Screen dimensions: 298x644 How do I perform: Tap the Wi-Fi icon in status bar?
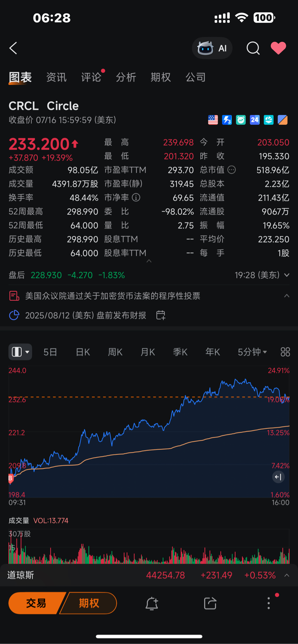pos(242,17)
